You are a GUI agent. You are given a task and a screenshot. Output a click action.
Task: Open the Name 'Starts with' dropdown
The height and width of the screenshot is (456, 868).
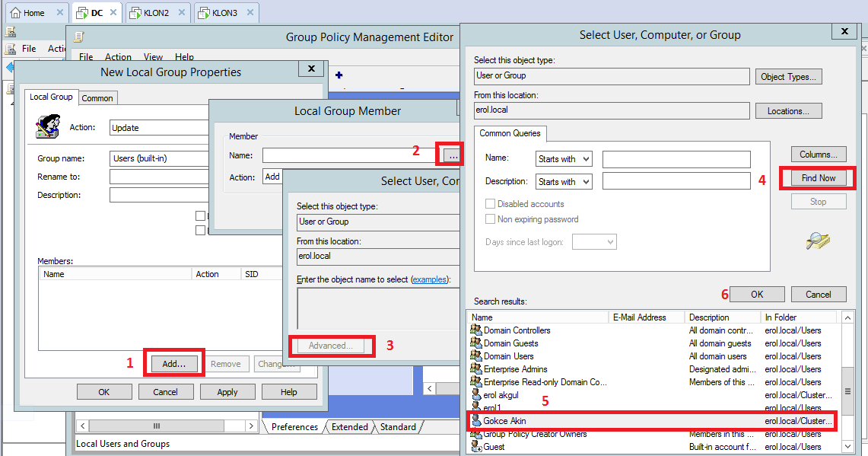564,159
